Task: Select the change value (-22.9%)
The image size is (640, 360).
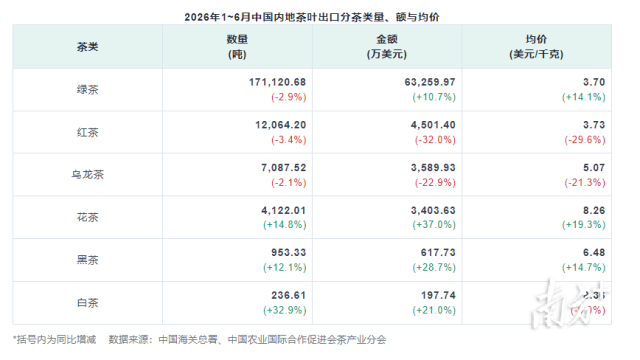Action: (x=435, y=183)
